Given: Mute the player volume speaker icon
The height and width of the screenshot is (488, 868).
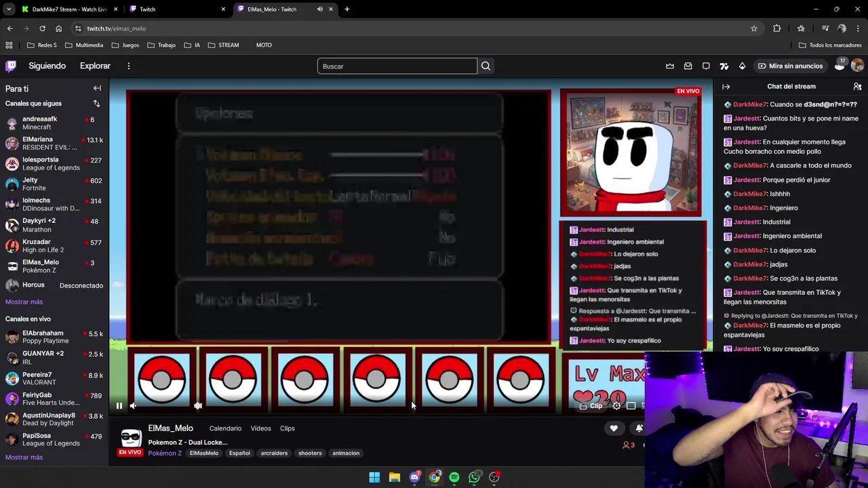Looking at the screenshot, I should pos(134,406).
